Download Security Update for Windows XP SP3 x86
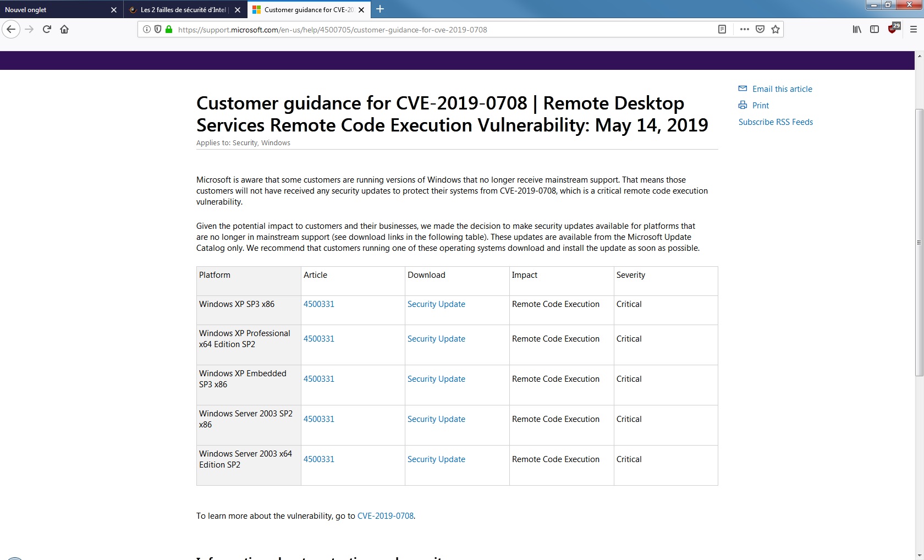This screenshot has width=924, height=560. (436, 304)
